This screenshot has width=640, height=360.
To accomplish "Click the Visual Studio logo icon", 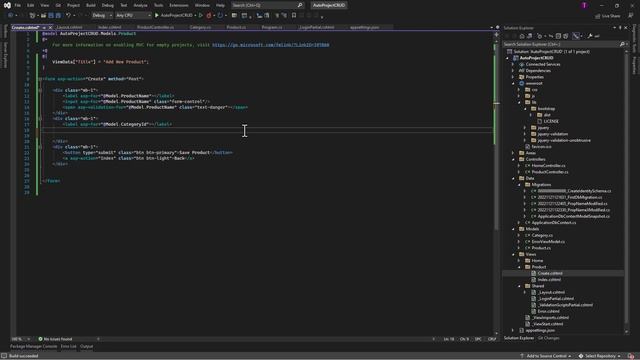I will tap(7, 5).
